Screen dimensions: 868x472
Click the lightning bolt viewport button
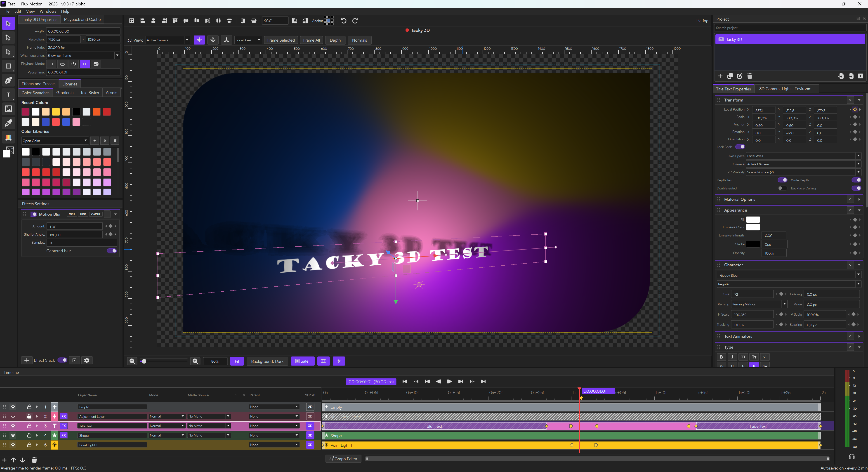coord(339,361)
